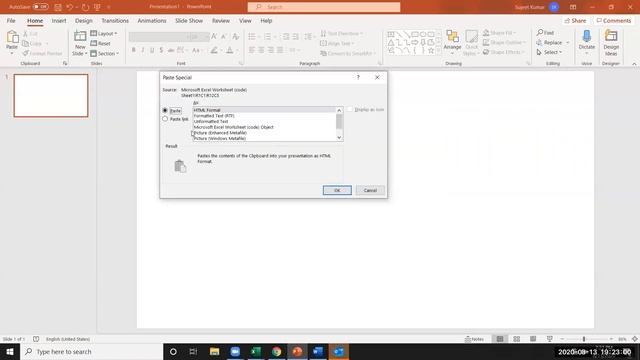The image size is (640, 360).
Task: Collapse the ribbon with the chevron
Action: pyautogui.click(x=634, y=64)
